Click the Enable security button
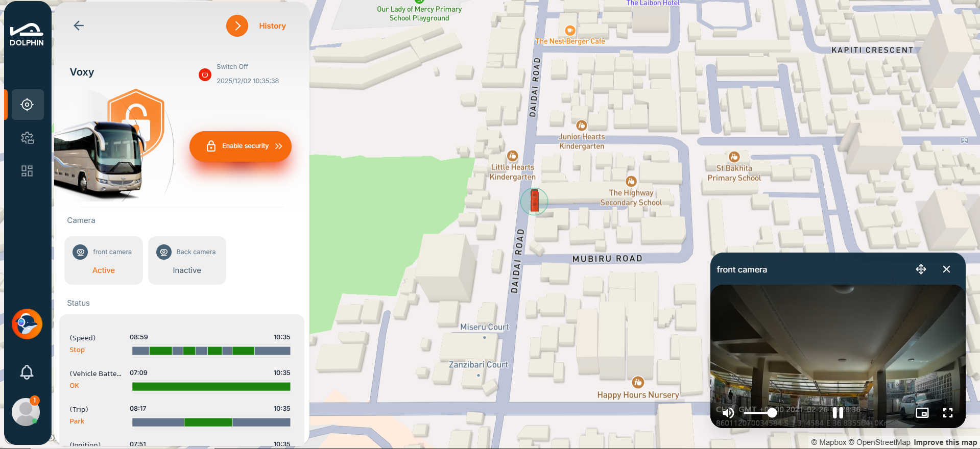The height and width of the screenshot is (449, 980). tap(241, 146)
